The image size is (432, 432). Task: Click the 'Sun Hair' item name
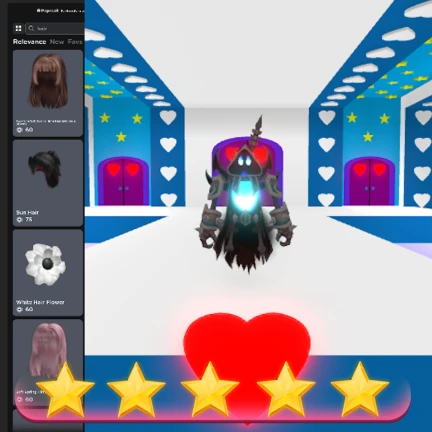(x=27, y=212)
